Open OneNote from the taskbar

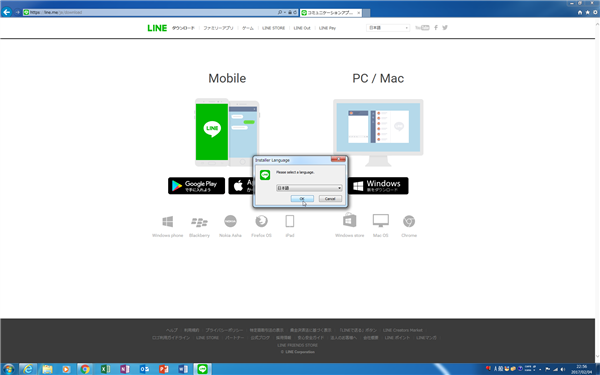125,369
